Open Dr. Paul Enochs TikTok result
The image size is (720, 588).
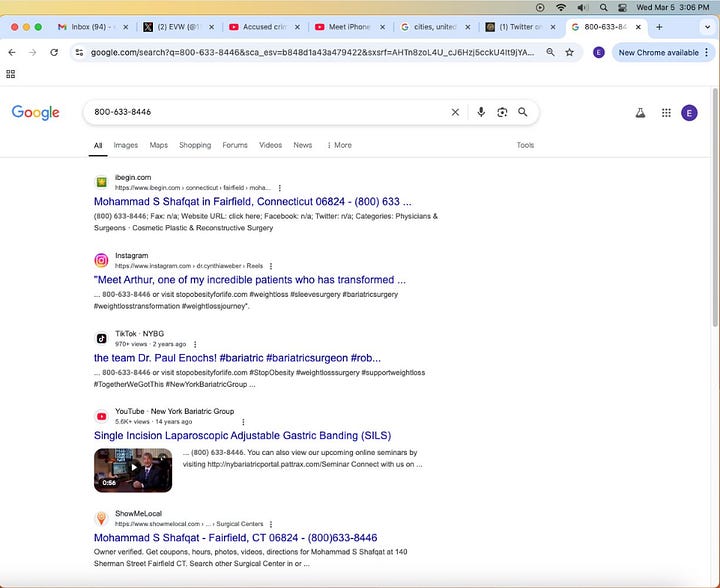pyautogui.click(x=237, y=358)
